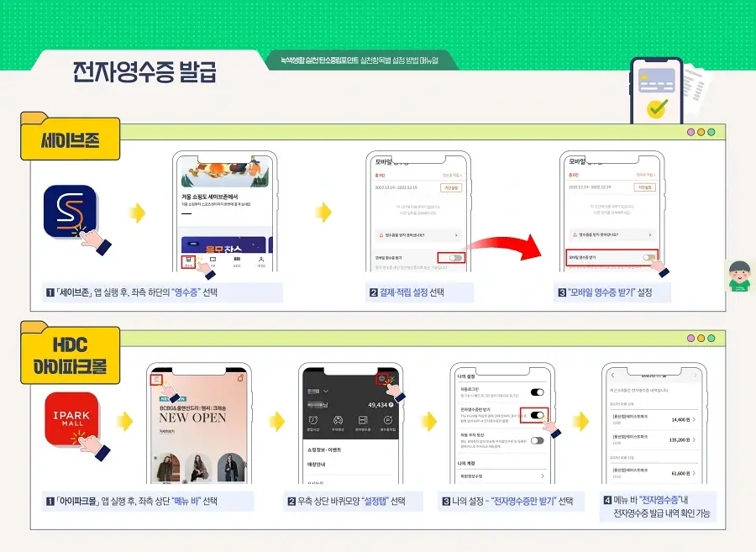The image size is (756, 552).
Task: Enable the 자동 주차 정산 switch
Action: click(537, 440)
